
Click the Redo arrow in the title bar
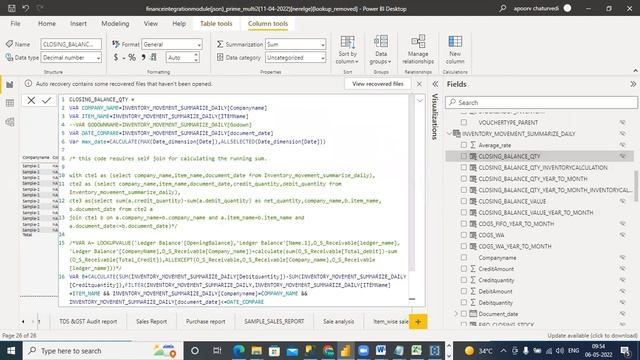tap(40, 8)
